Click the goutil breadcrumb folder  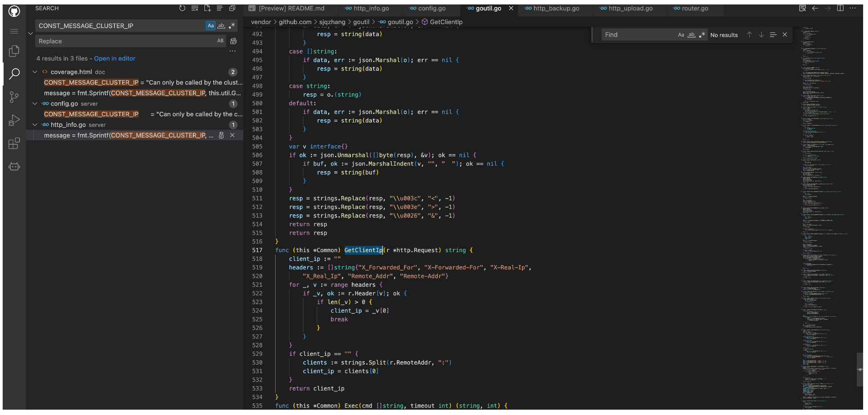pos(361,22)
